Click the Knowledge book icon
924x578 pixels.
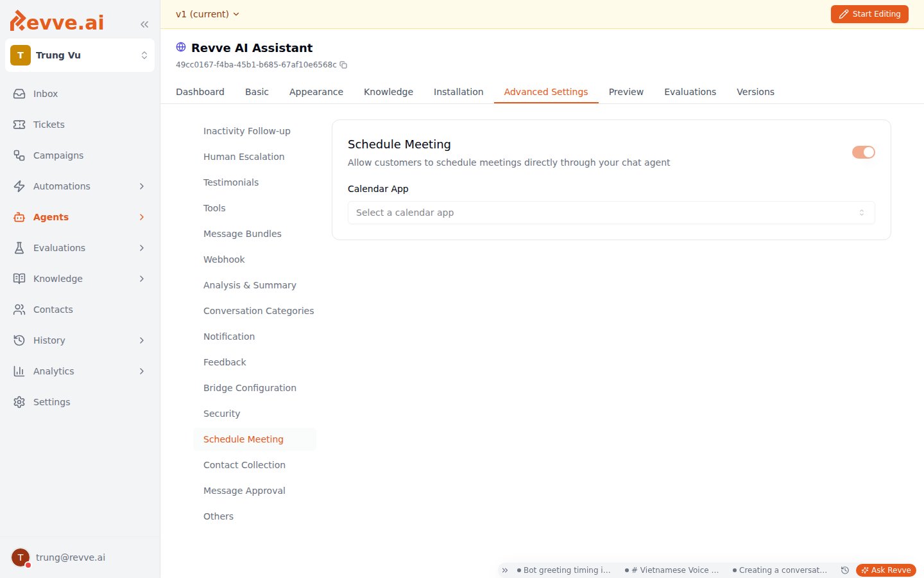tap(19, 279)
